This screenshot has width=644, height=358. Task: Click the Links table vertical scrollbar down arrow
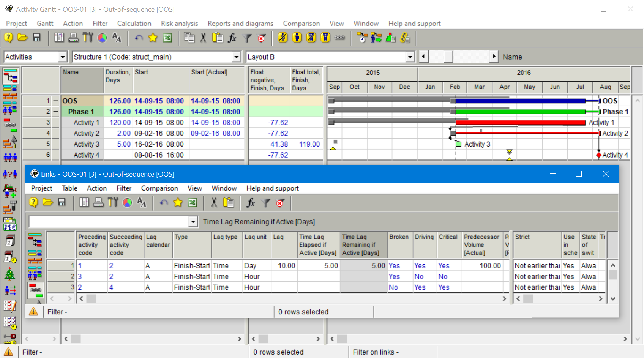613,299
